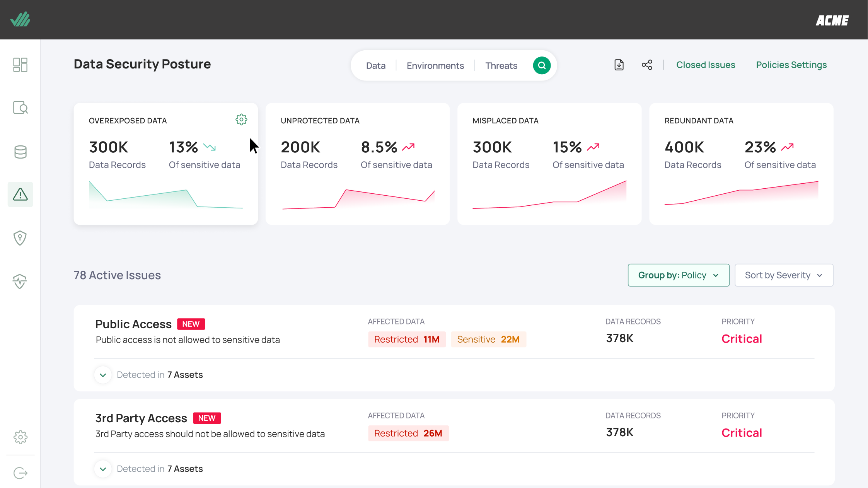
Task: Expand 3rd Party Access detected assets
Action: pos(103,469)
